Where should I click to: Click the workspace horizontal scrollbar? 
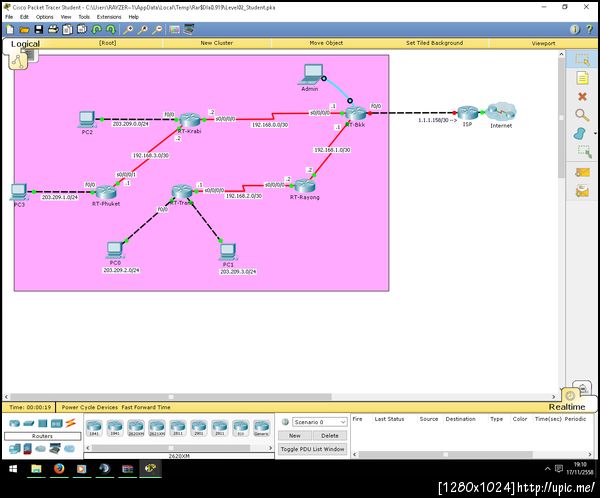[x=171, y=397]
